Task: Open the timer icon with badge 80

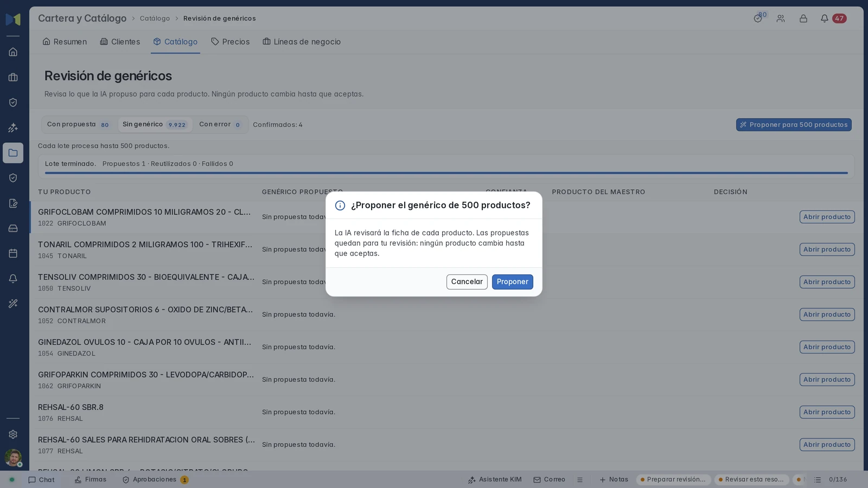Action: click(x=758, y=18)
